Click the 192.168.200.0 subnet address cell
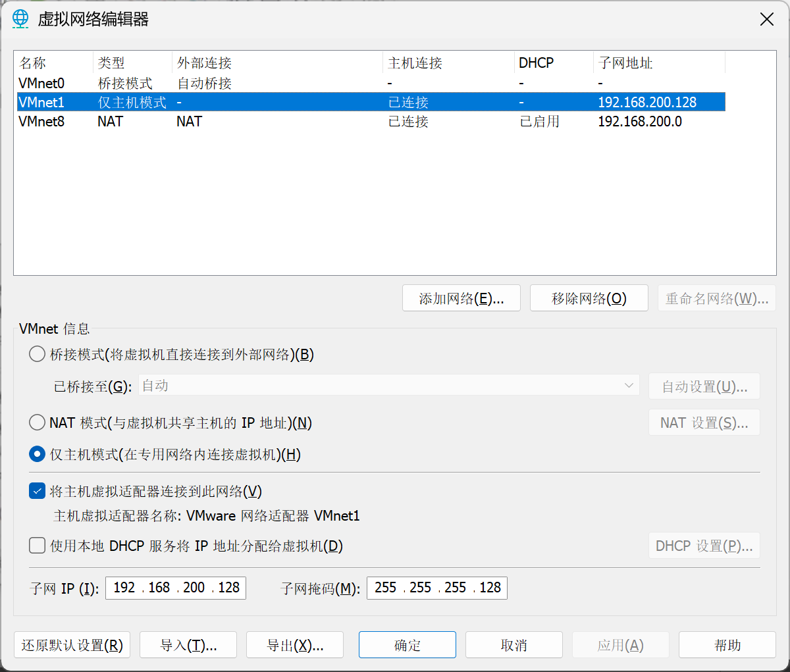This screenshot has width=790, height=672. click(640, 121)
